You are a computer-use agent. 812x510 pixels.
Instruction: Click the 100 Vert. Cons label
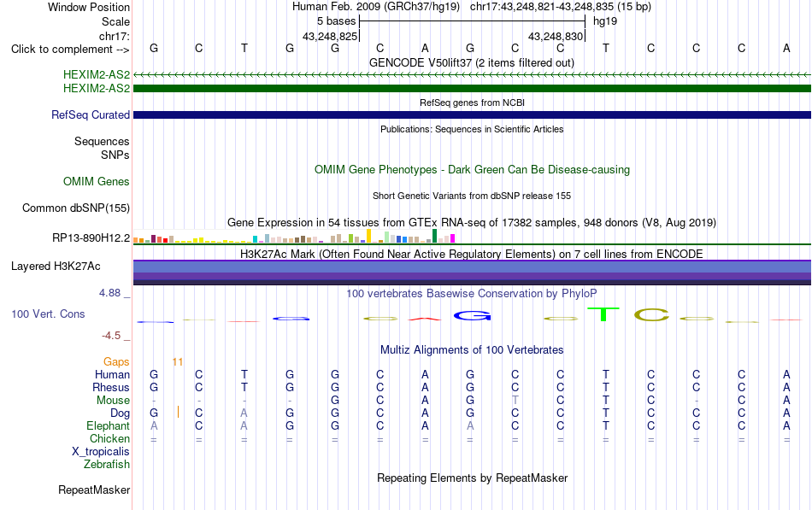click(x=48, y=314)
